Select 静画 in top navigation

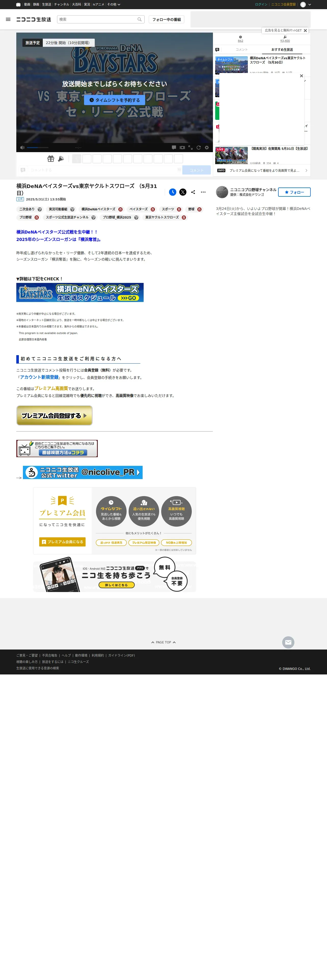coord(36,5)
